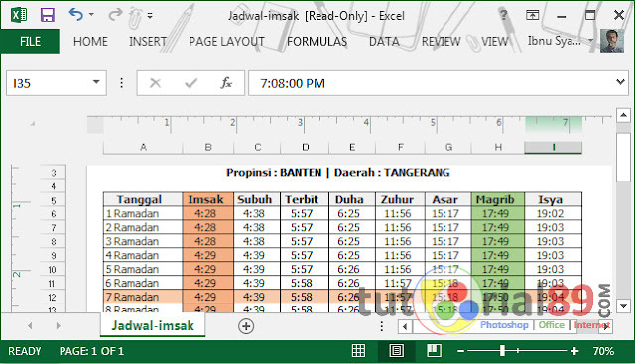Click the 7 Ramadan cell

[x=143, y=297]
